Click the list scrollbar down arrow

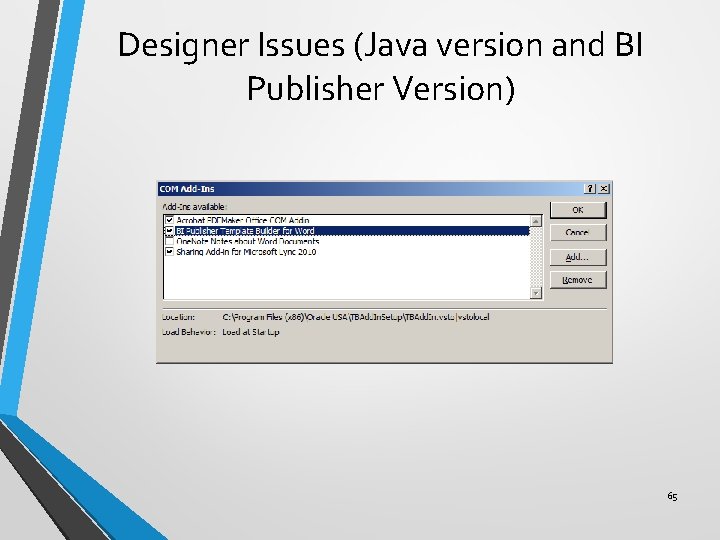[x=536, y=292]
